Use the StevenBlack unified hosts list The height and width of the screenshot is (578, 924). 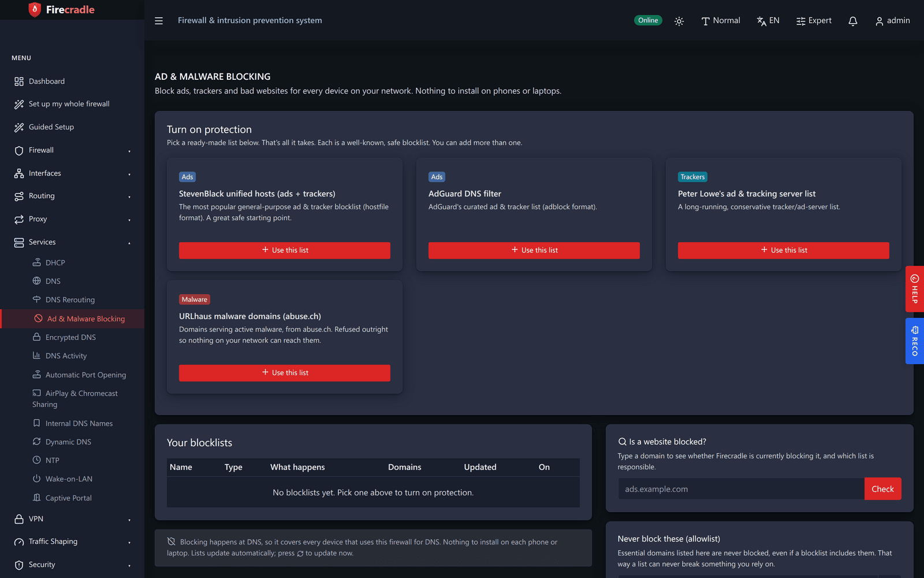coord(285,250)
